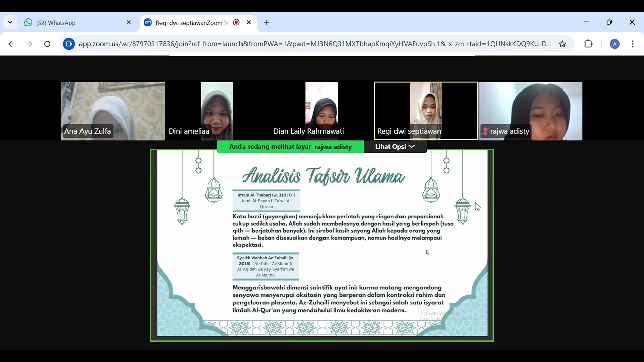This screenshot has height=362, width=644.
Task: Click the 'Analisis Tafsir Ulama' slide title
Action: click(x=323, y=176)
